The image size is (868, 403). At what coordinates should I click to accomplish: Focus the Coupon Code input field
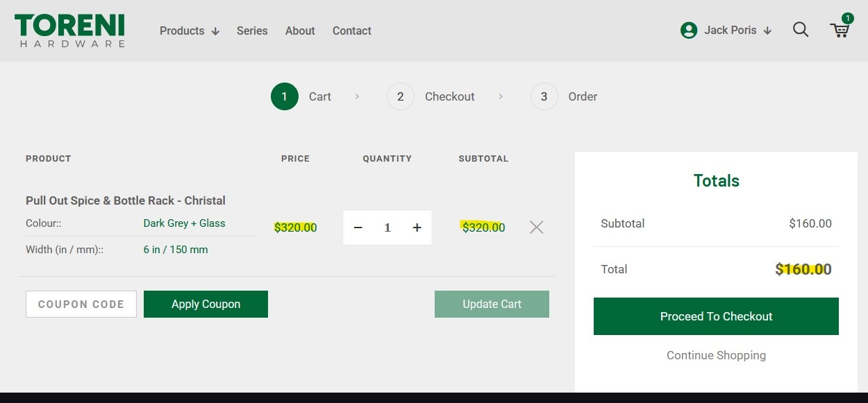[81, 304]
